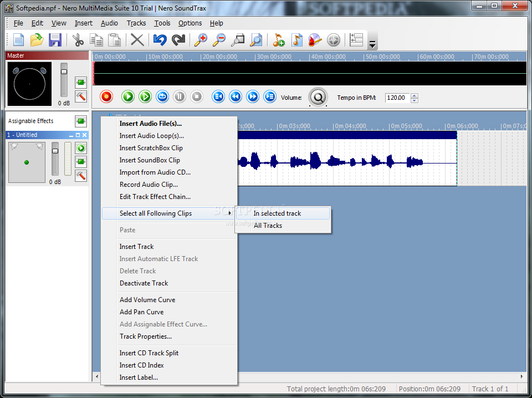The image size is (532, 398).
Task: Toggle loop playback button
Action: [x=162, y=97]
